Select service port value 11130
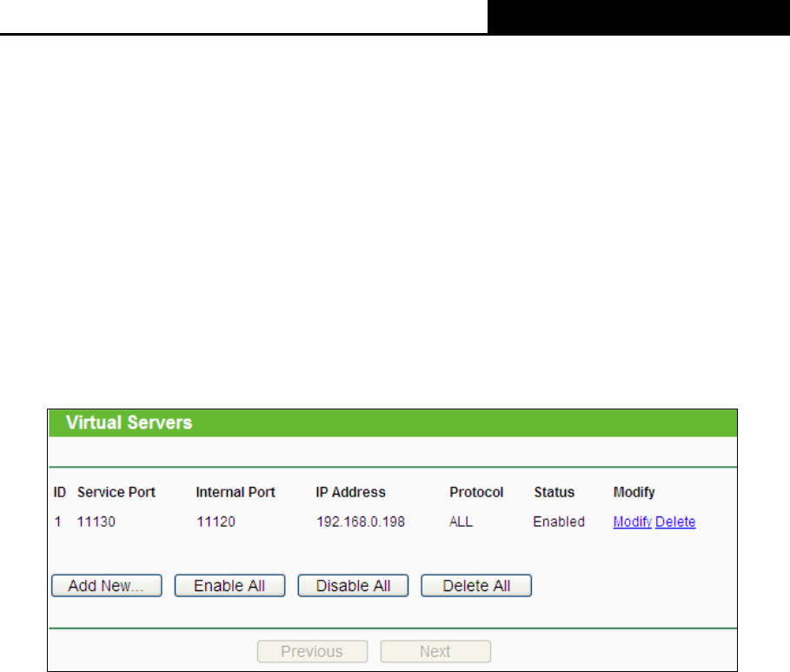This screenshot has width=790, height=672. pos(96,522)
